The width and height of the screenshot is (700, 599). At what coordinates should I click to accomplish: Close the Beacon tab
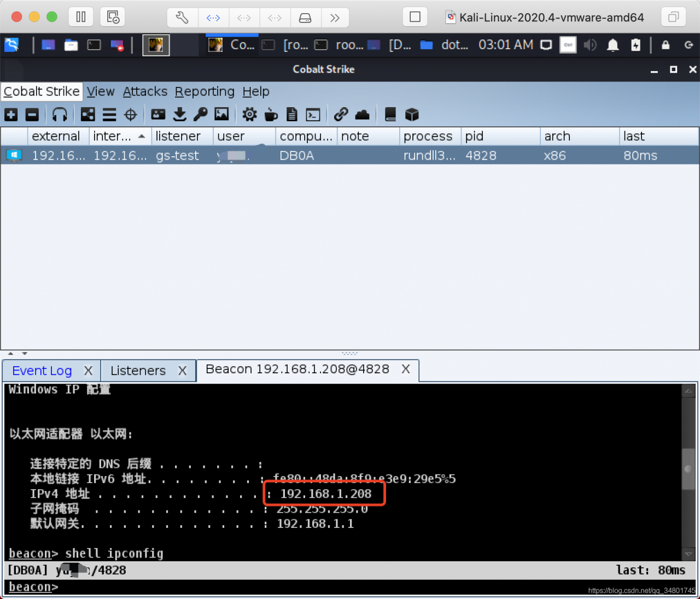[406, 369]
